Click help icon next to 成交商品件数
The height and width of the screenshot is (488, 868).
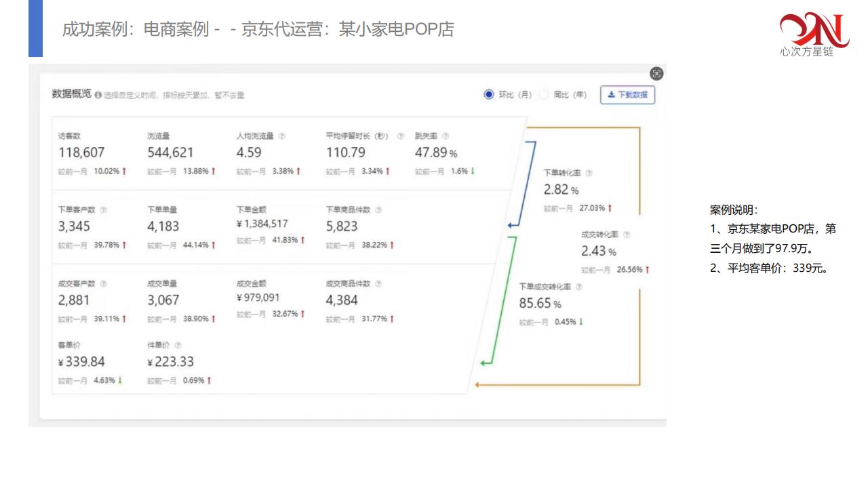point(378,284)
